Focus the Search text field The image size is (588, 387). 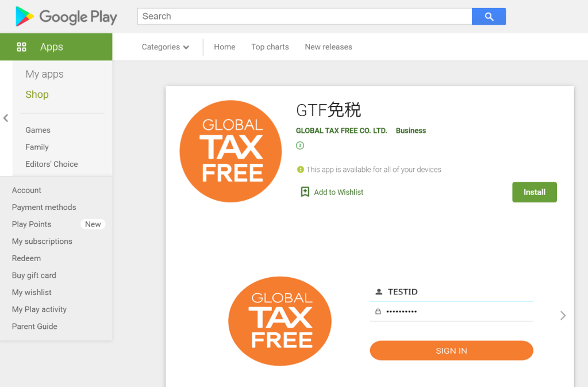(305, 17)
